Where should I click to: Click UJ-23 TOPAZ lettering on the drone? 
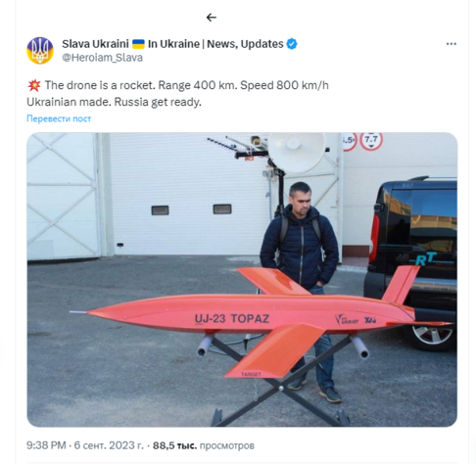[x=232, y=319]
